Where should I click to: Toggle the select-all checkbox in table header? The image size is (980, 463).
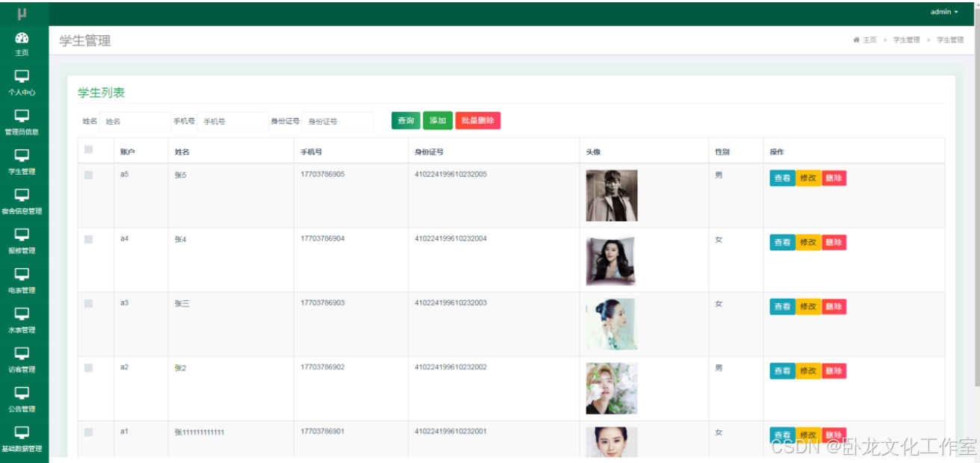pyautogui.click(x=88, y=149)
